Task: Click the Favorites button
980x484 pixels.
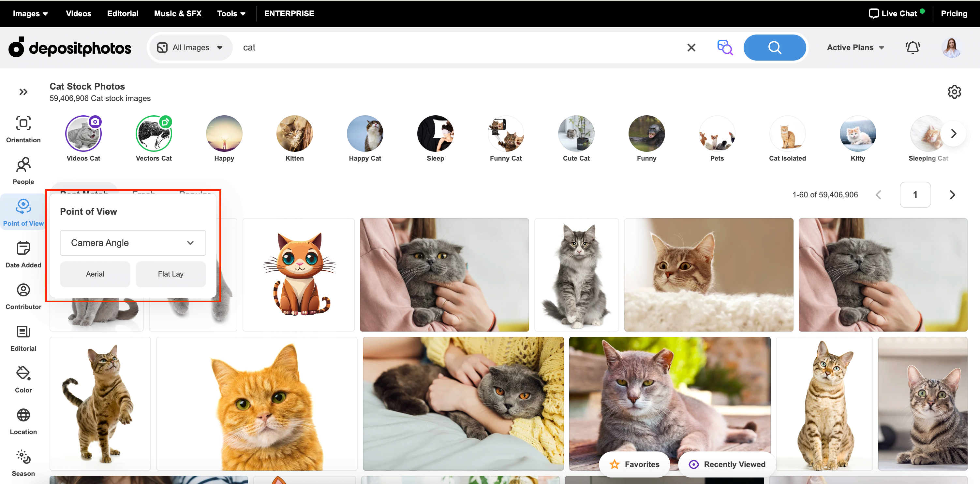Action: [x=634, y=464]
